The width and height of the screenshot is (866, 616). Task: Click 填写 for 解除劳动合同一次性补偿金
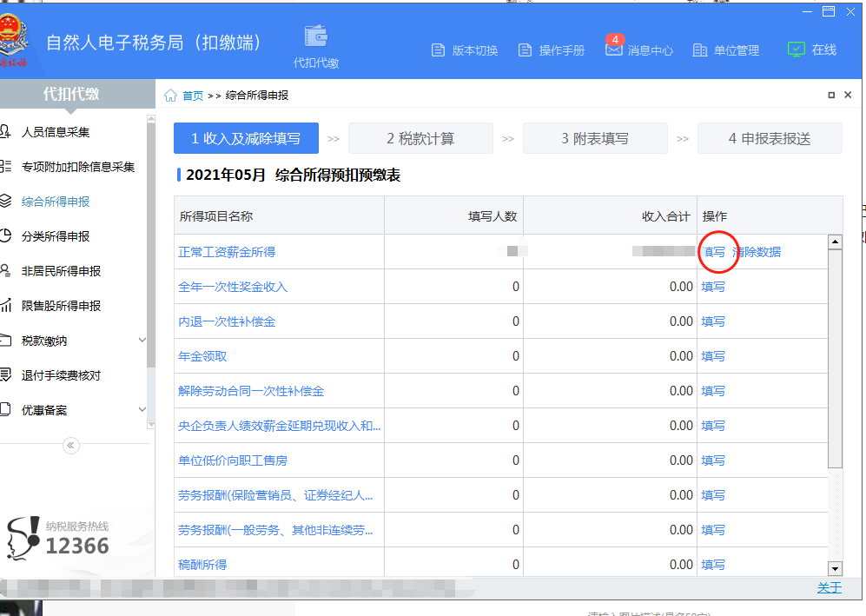(713, 391)
